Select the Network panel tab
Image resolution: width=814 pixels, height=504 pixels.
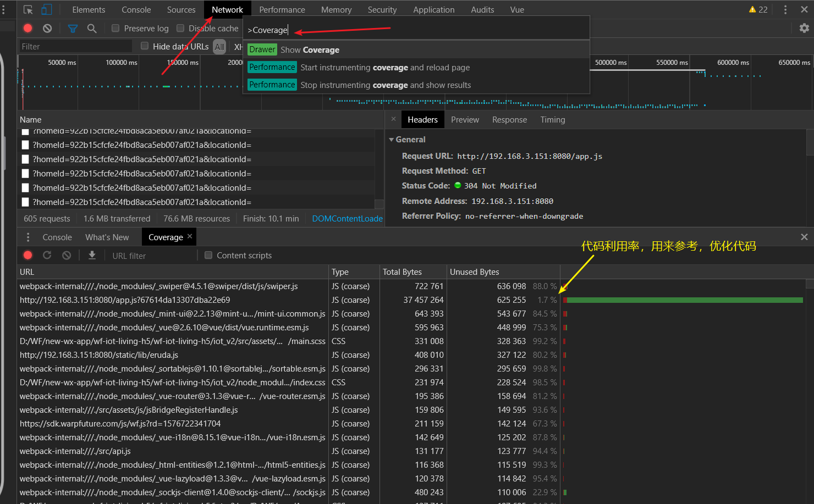(x=228, y=10)
